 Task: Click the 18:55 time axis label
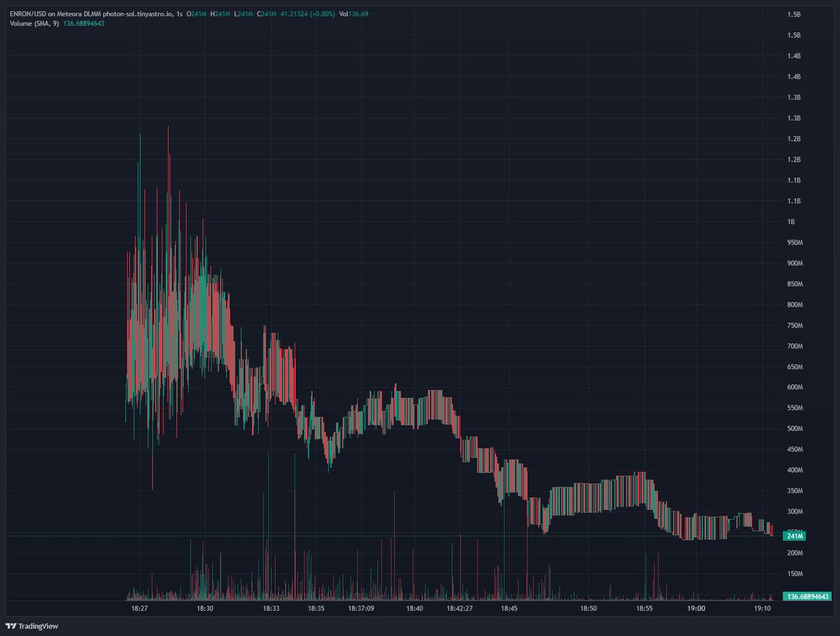pyautogui.click(x=644, y=609)
